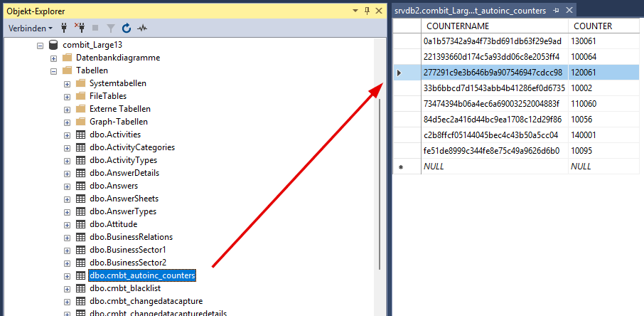Image resolution: width=644 pixels, height=316 pixels.
Task: Click the connect Object Explorer plug icon
Action: (x=63, y=28)
